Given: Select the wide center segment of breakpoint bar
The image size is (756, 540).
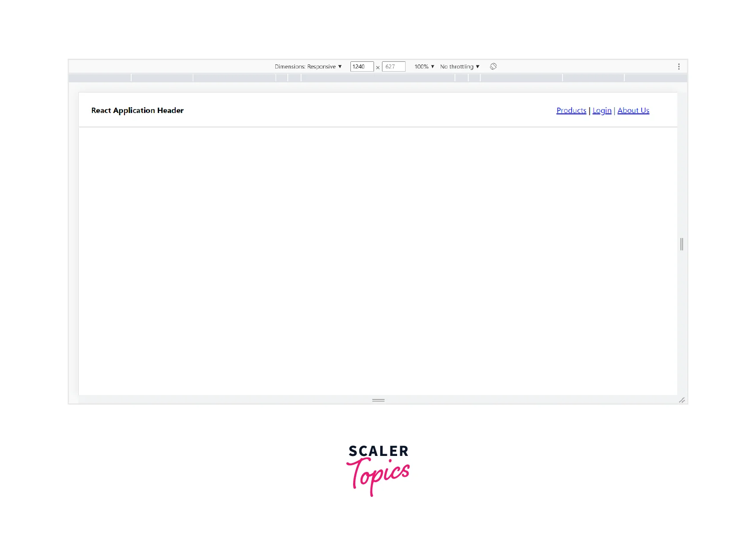Looking at the screenshot, I should pyautogui.click(x=378, y=78).
